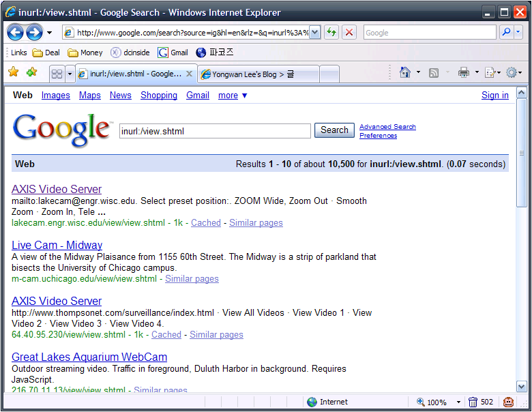Open the Gmail favorites bar shortcut
Screen dimensions: 532x412
[173, 53]
